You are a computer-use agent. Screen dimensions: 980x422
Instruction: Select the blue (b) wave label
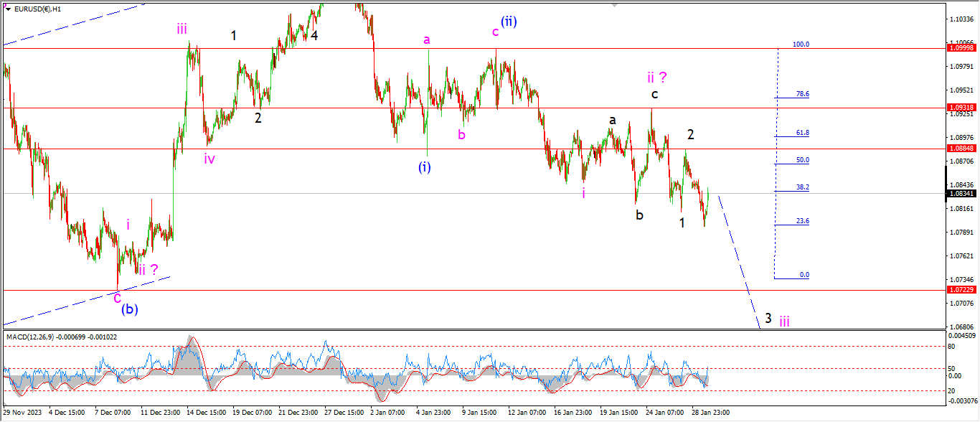pyautogui.click(x=129, y=310)
